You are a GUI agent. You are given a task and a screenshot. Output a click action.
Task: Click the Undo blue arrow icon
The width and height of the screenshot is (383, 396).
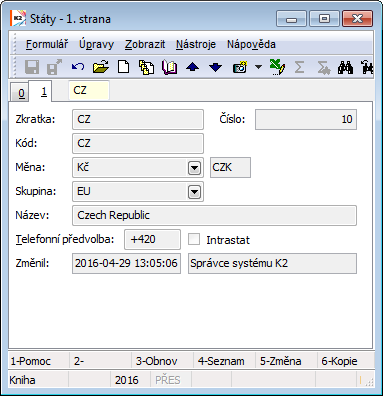point(78,67)
